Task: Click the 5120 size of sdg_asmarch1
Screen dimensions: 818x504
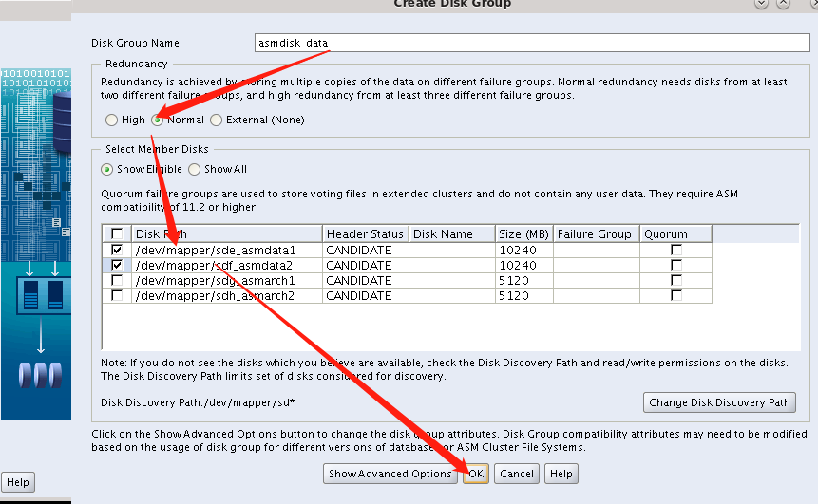Action: (523, 280)
